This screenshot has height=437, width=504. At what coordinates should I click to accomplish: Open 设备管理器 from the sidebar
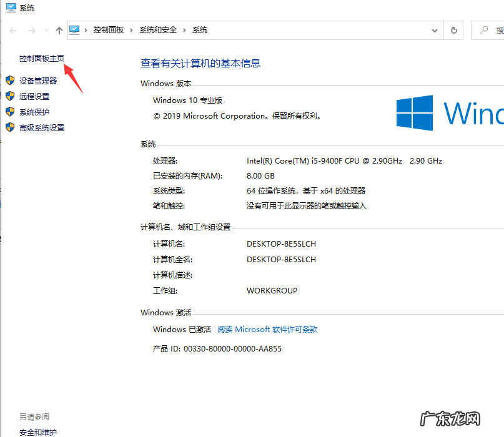pos(39,80)
